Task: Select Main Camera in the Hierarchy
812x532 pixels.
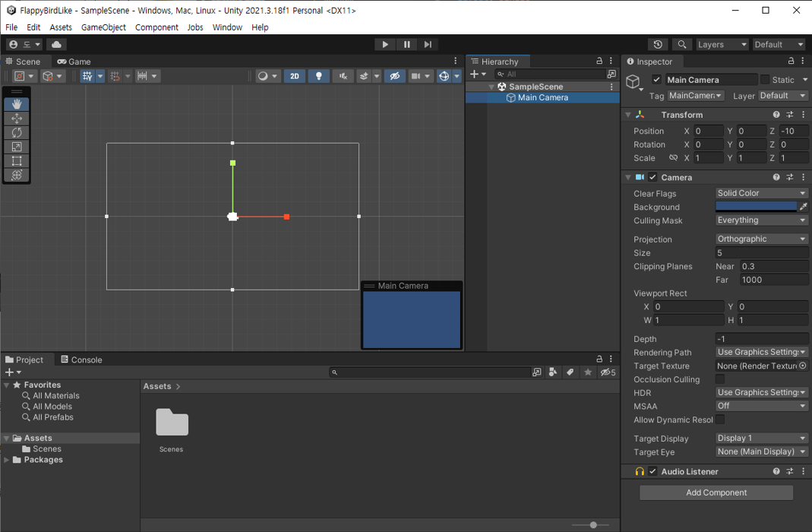Action: tap(542, 97)
